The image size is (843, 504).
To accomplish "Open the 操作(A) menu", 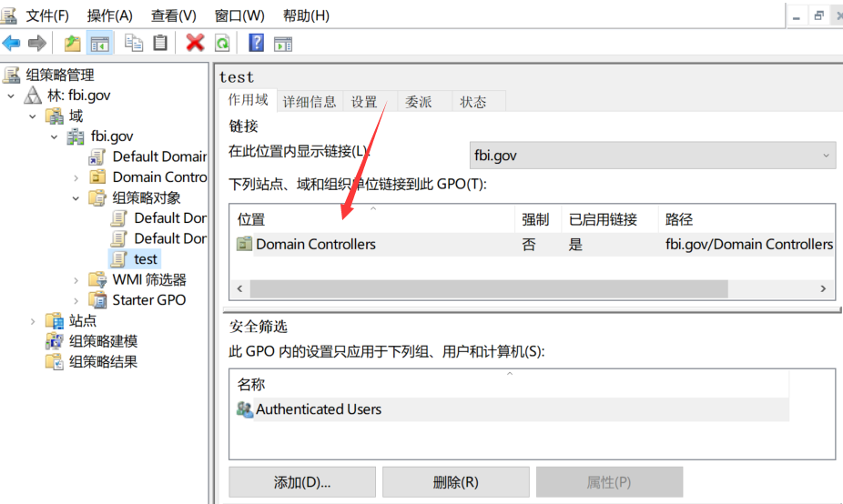I will tap(109, 15).
